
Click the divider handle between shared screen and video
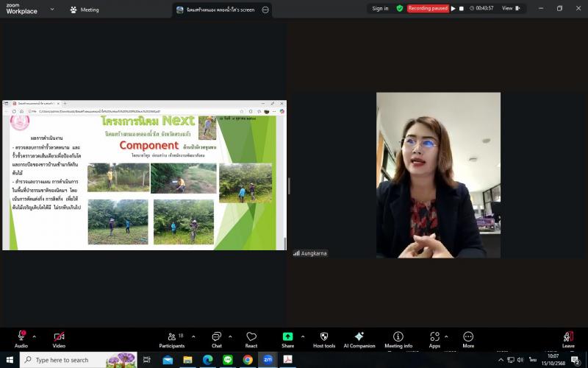[289, 186]
